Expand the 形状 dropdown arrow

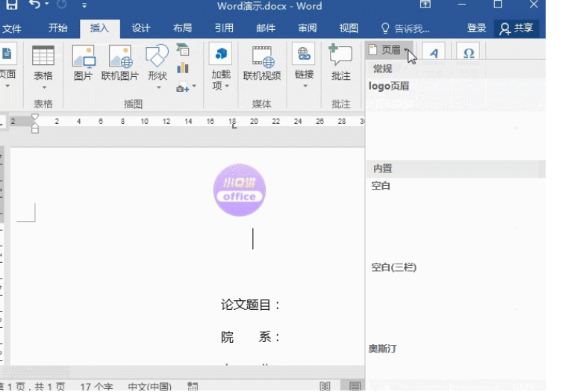click(159, 87)
